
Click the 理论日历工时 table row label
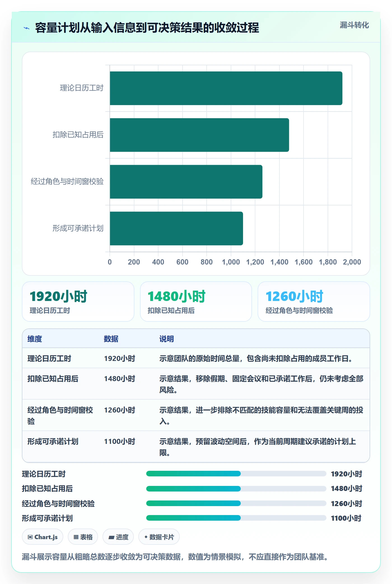(49, 359)
